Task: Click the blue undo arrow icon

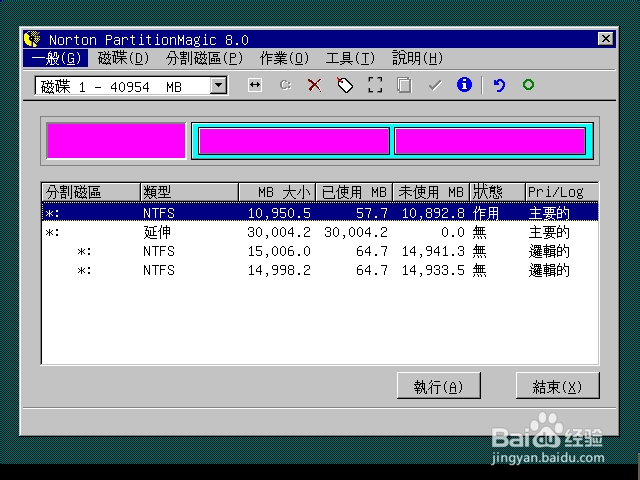Action: [x=499, y=85]
